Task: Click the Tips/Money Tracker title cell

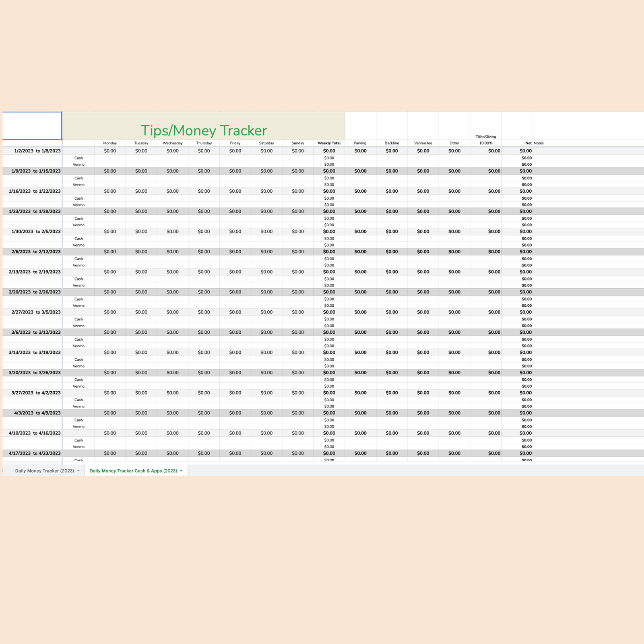Action: (x=204, y=130)
